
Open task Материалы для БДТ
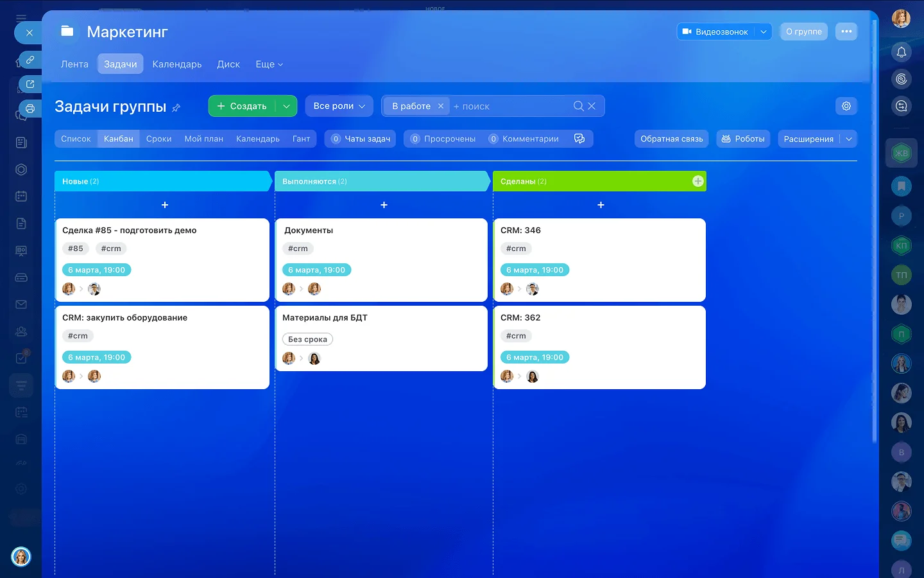(x=325, y=318)
